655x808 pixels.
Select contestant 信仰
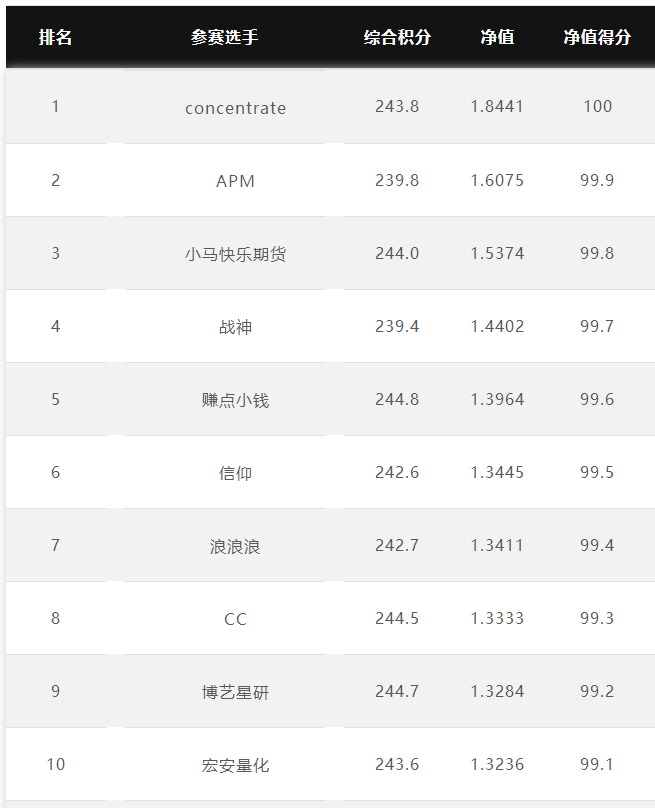(236, 473)
